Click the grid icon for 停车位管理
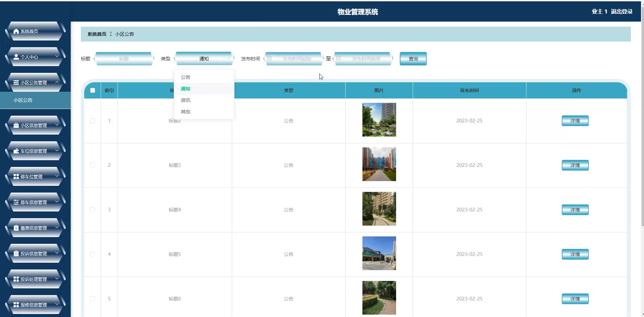Image resolution: width=644 pixels, height=317 pixels. (16, 177)
